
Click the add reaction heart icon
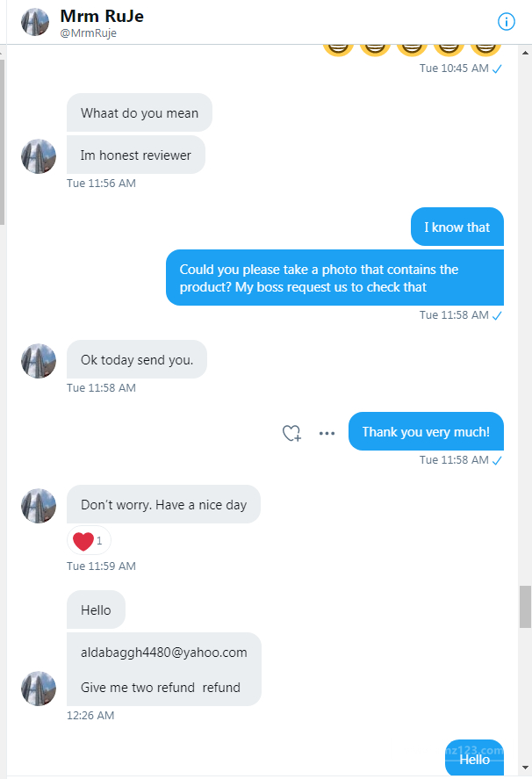click(291, 433)
